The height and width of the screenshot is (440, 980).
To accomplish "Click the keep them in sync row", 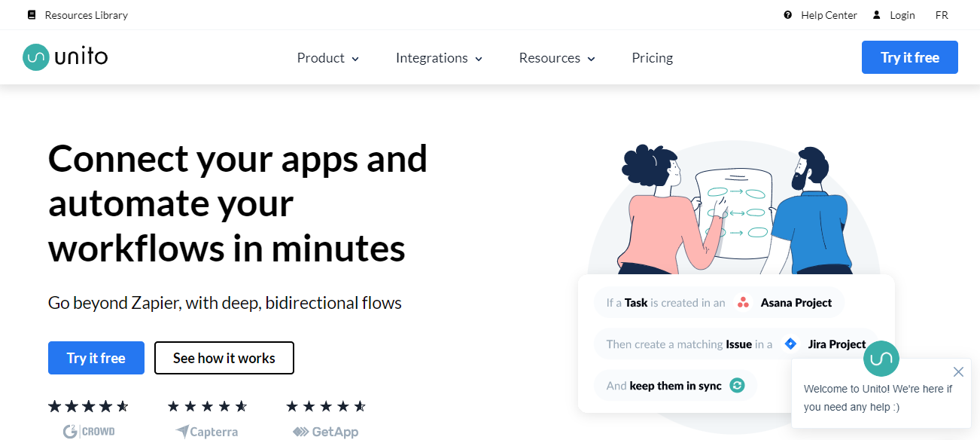I will pyautogui.click(x=675, y=386).
